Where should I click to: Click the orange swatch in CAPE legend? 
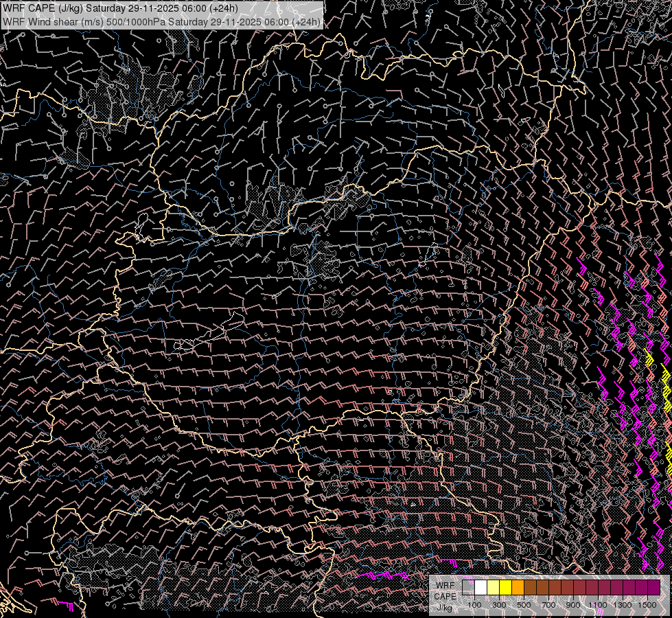point(518,588)
